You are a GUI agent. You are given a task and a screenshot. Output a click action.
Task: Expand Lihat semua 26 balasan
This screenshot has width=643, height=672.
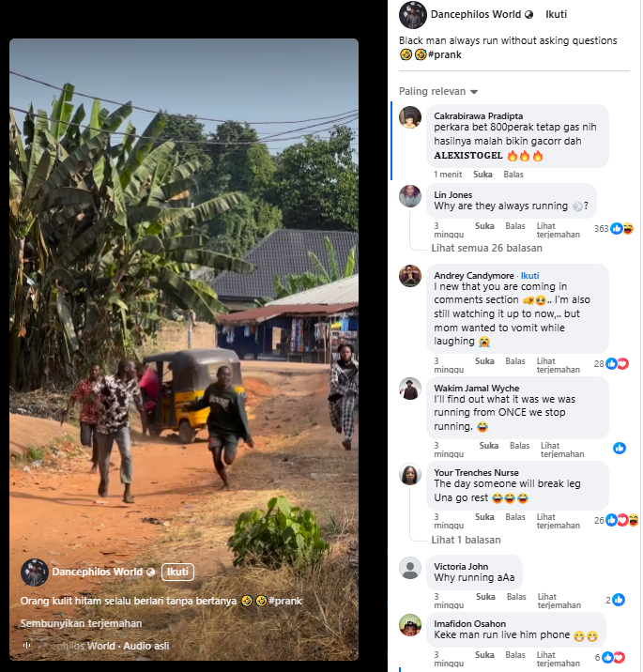click(486, 248)
